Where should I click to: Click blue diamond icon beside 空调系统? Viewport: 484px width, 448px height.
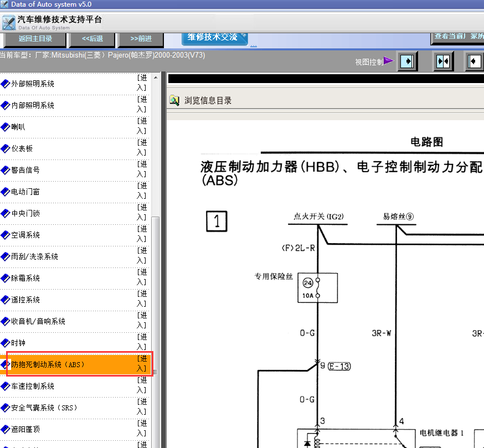5,235
